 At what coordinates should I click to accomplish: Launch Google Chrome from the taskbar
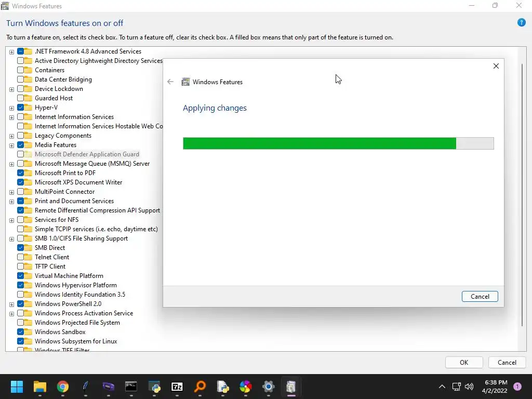tap(62, 387)
